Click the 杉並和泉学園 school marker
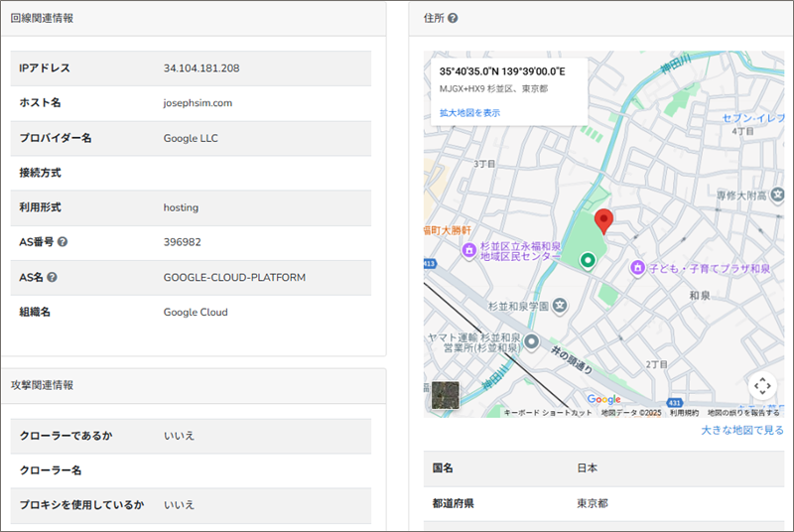Screen dimensions: 794x532 tap(559, 305)
